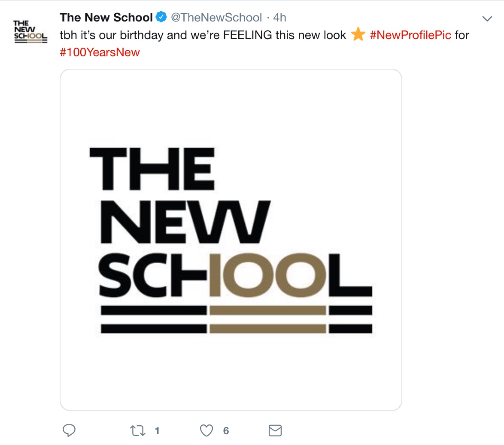The image size is (504, 445).
Task: Open the #100YearsNew hashtag
Action: [100, 52]
